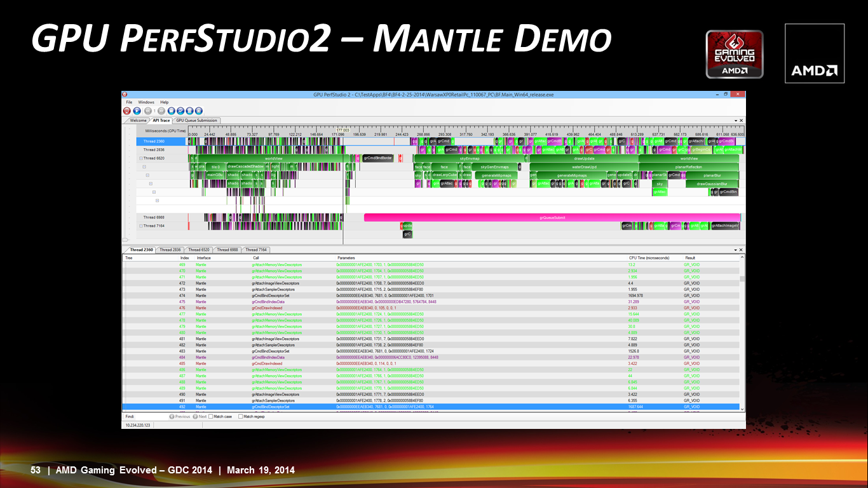
Task: Switch to the Welcome tab
Action: [x=138, y=120]
